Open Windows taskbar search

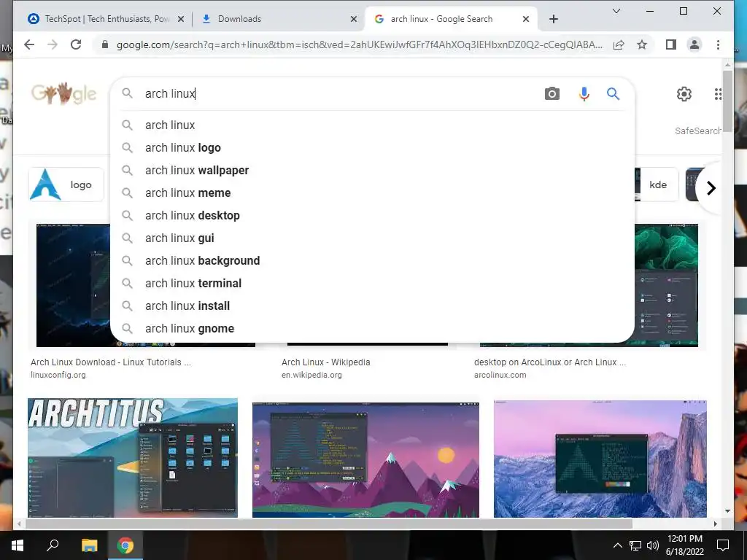coord(53,545)
